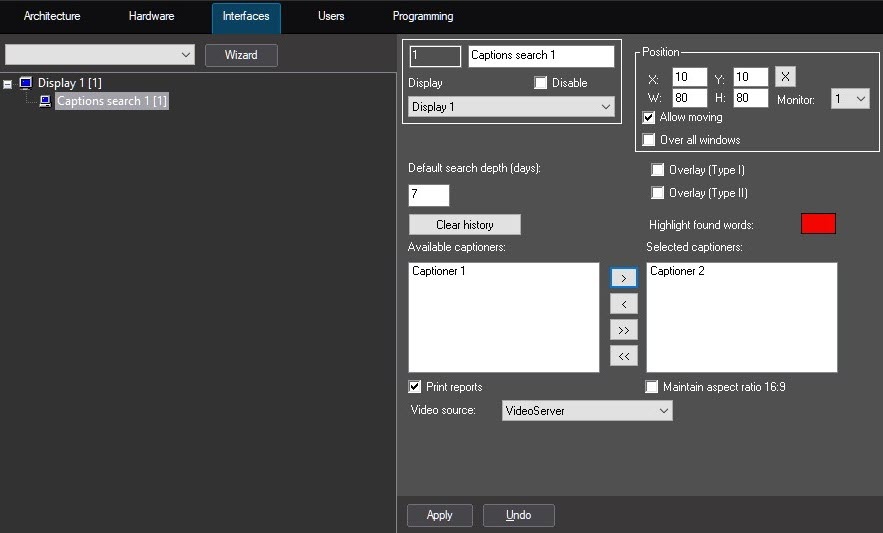Uncheck the Allow moving checkbox

point(649,117)
